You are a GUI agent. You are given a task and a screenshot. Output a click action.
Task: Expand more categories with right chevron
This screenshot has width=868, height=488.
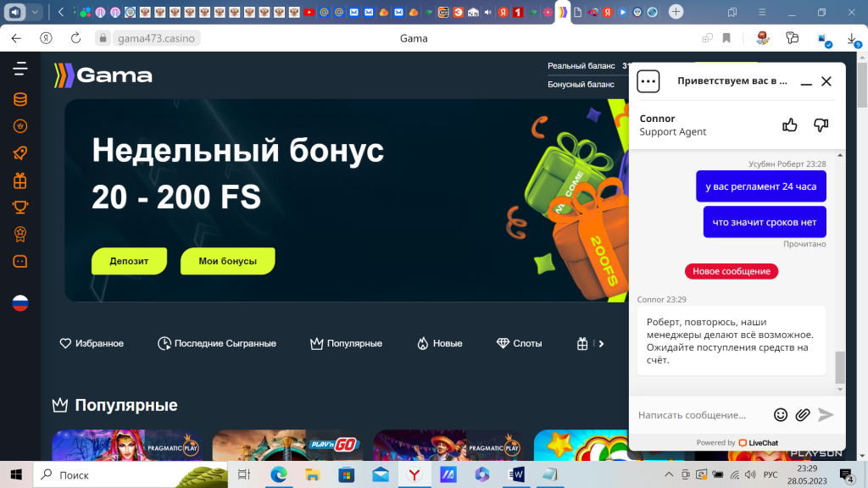coord(601,344)
